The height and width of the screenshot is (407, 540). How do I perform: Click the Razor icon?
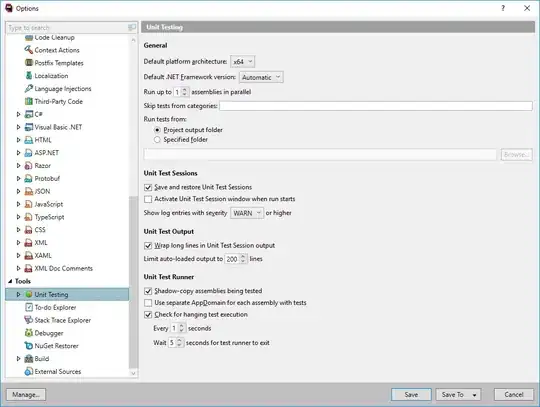29,166
